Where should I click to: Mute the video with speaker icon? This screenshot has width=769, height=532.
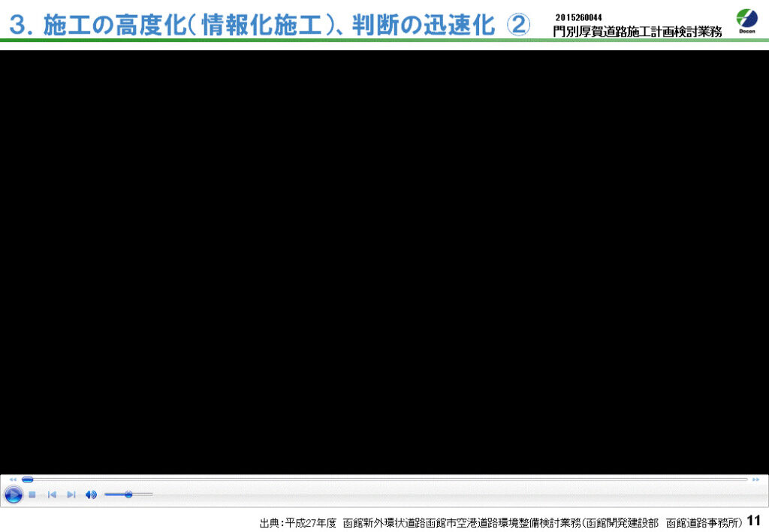pyautogui.click(x=91, y=494)
